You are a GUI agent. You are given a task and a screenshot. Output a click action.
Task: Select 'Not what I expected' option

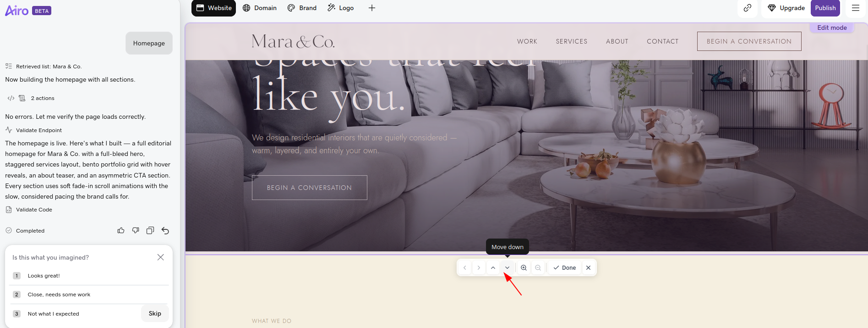[74, 314]
